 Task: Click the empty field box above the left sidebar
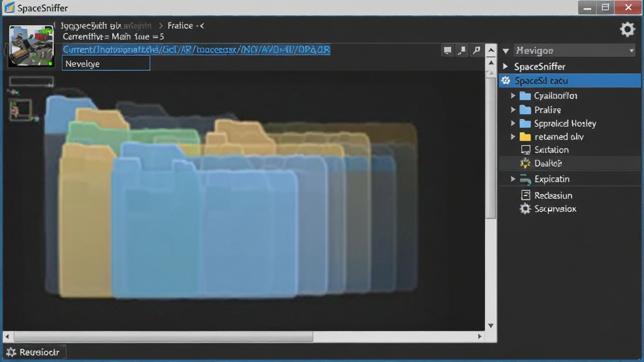point(31,82)
